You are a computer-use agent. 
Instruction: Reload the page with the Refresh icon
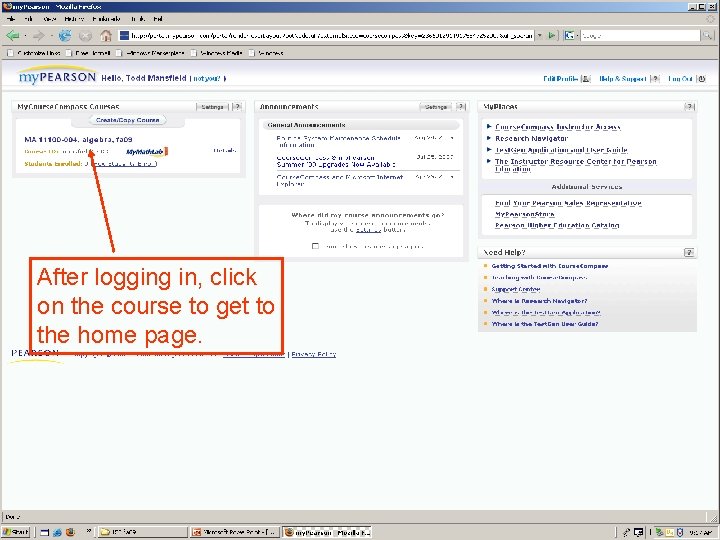65,35
